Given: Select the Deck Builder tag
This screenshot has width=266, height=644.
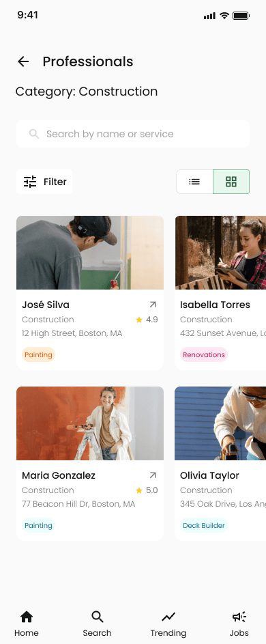Looking at the screenshot, I should (x=204, y=526).
